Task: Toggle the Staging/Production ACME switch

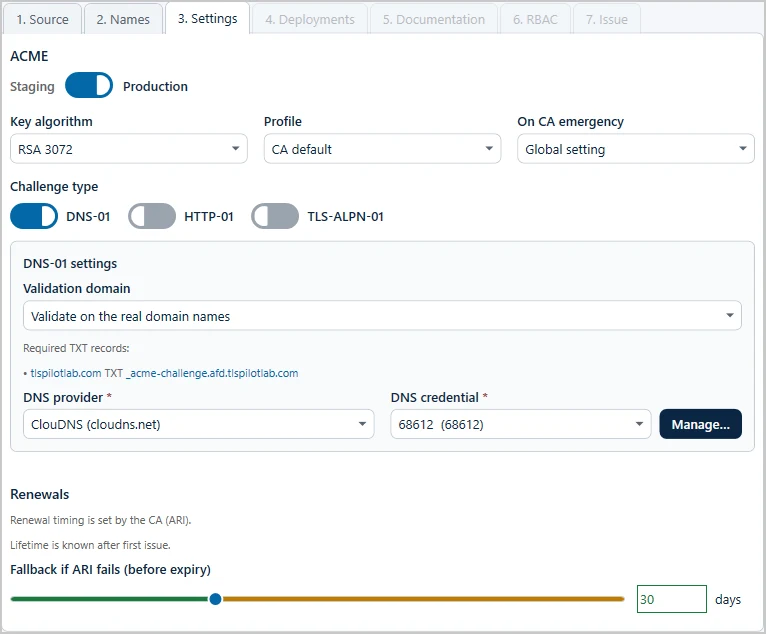Action: (89, 85)
